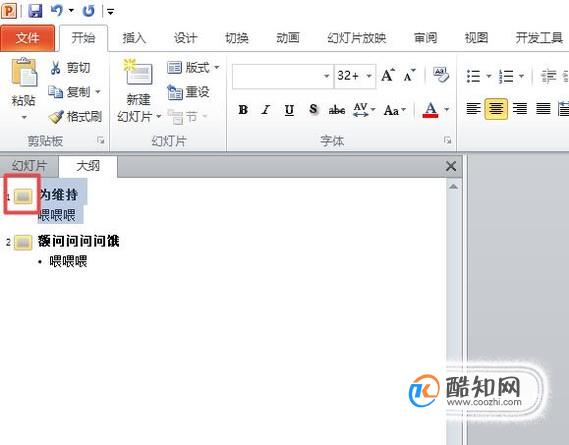Select slide 2 thumbnail icon in outline
The width and height of the screenshot is (569, 445).
(x=23, y=242)
